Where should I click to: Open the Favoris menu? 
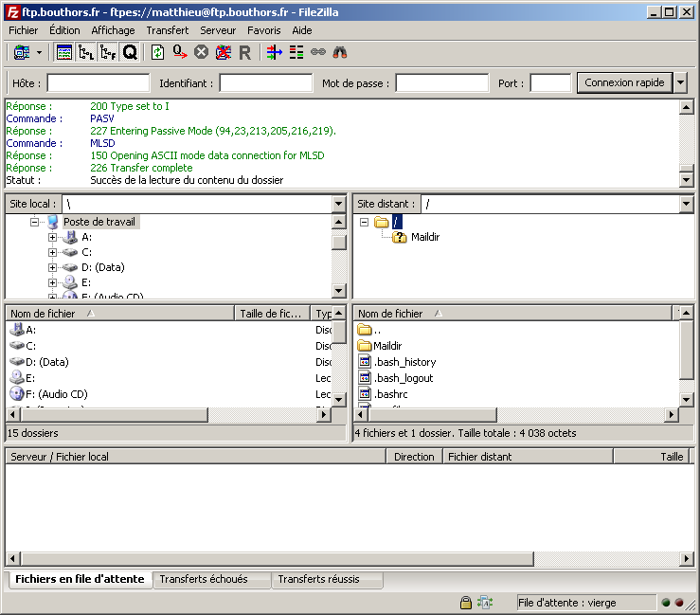(x=264, y=30)
